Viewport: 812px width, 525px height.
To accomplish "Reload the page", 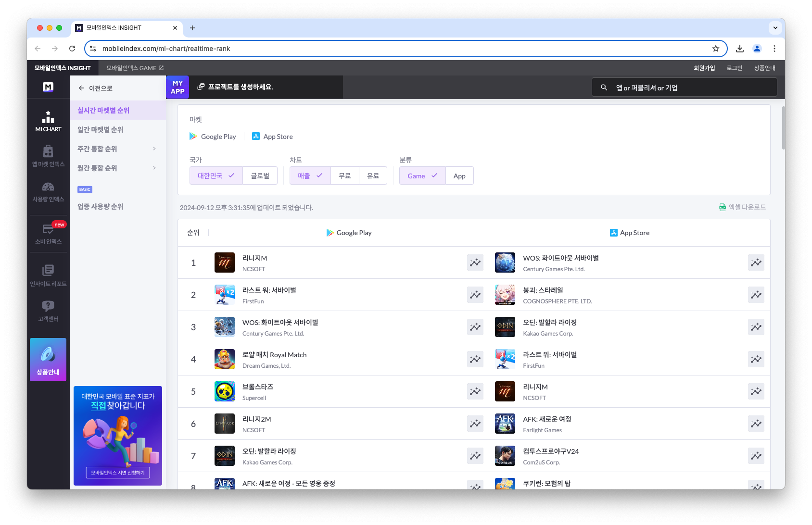I will coord(72,49).
